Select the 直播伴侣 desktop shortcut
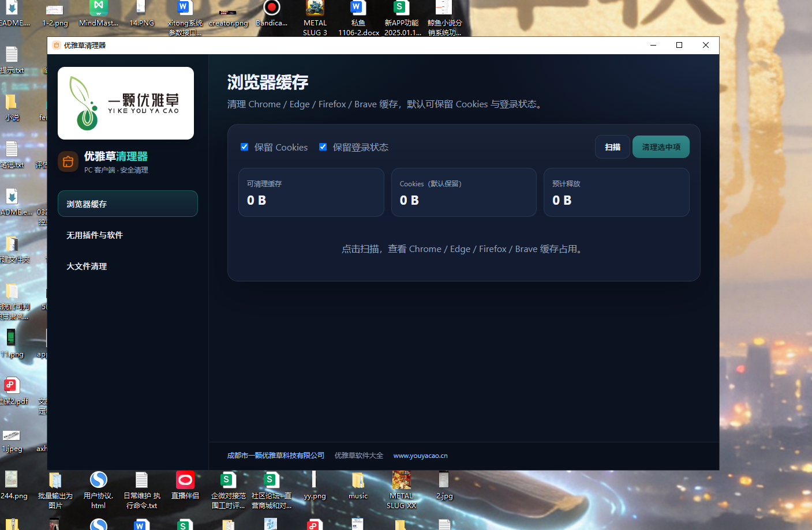Viewport: 812px width, 530px height. pos(185,486)
